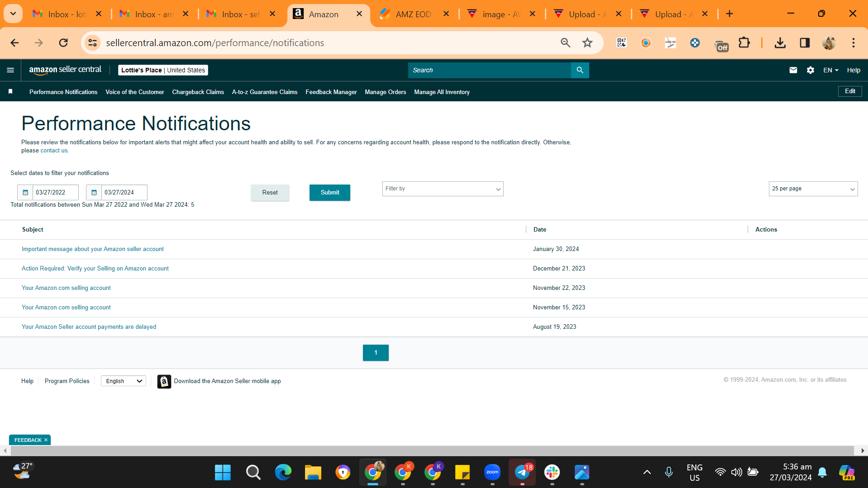Open Zoom from the taskbar
The height and width of the screenshot is (488, 868).
[492, 473]
